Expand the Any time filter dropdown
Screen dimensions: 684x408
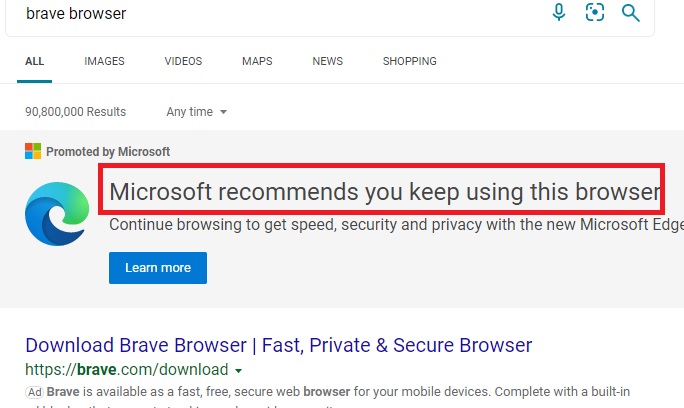[197, 112]
